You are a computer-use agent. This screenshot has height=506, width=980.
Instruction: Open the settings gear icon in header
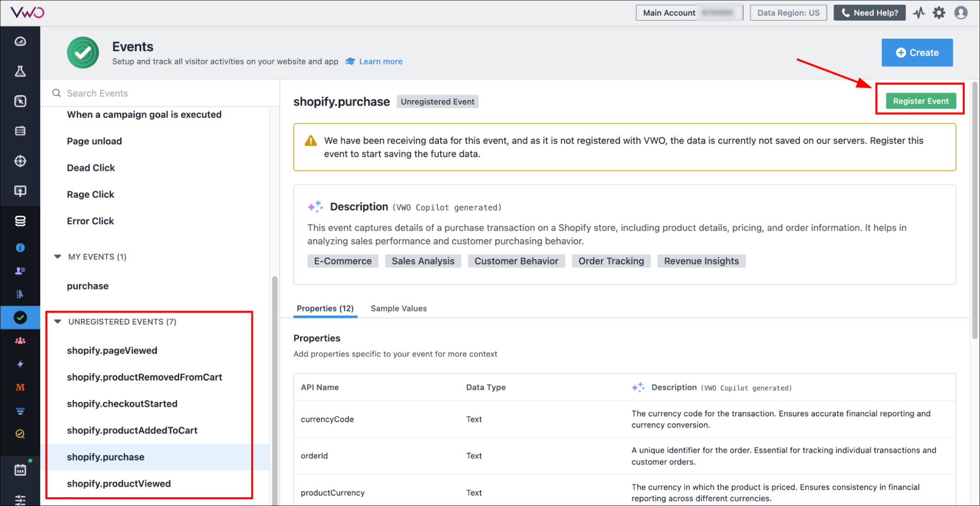(x=939, y=13)
